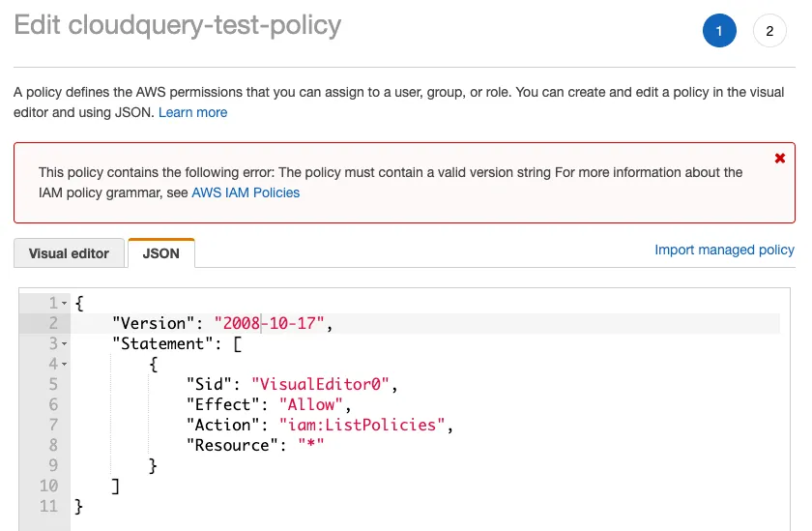Click the "Action" key on line 7
Image resolution: width=812 pixels, height=531 pixels.
point(222,425)
